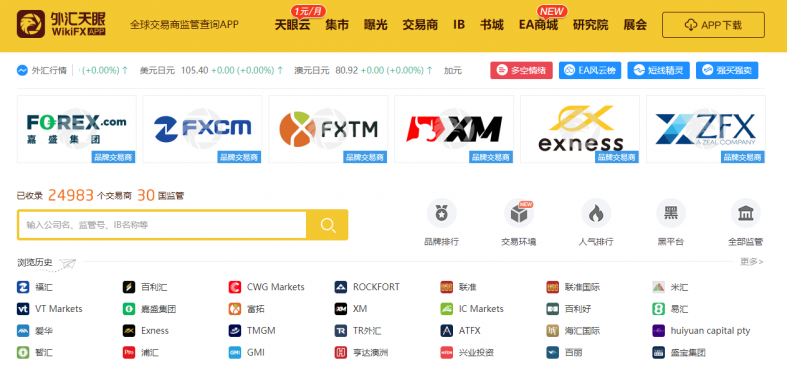Open the EA风云榜 button
The height and width of the screenshot is (383, 787).
tap(590, 70)
